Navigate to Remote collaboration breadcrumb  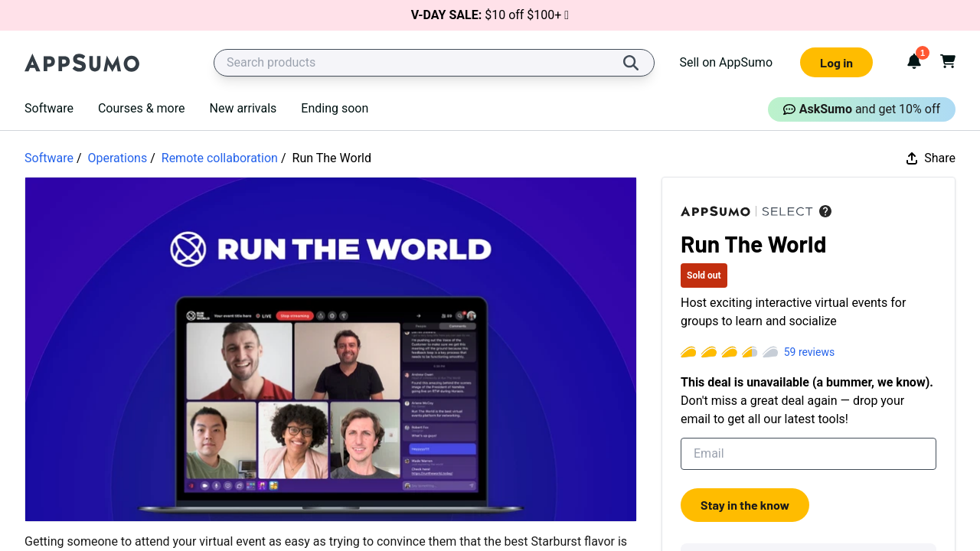[219, 158]
